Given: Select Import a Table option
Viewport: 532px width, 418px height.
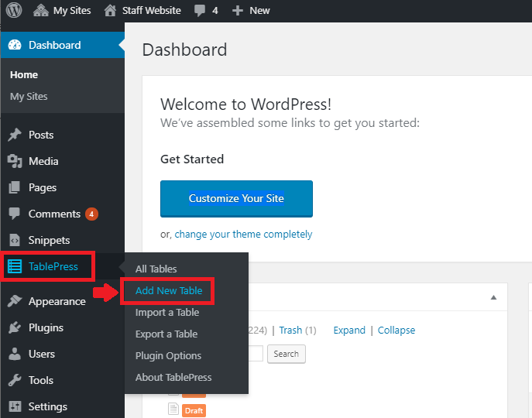Looking at the screenshot, I should point(166,313).
